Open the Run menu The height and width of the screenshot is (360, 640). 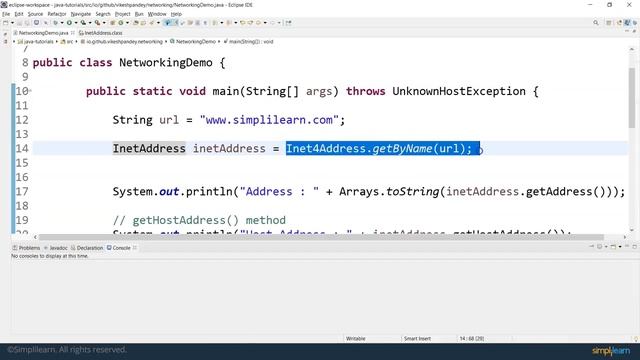pyautogui.click(x=139, y=14)
